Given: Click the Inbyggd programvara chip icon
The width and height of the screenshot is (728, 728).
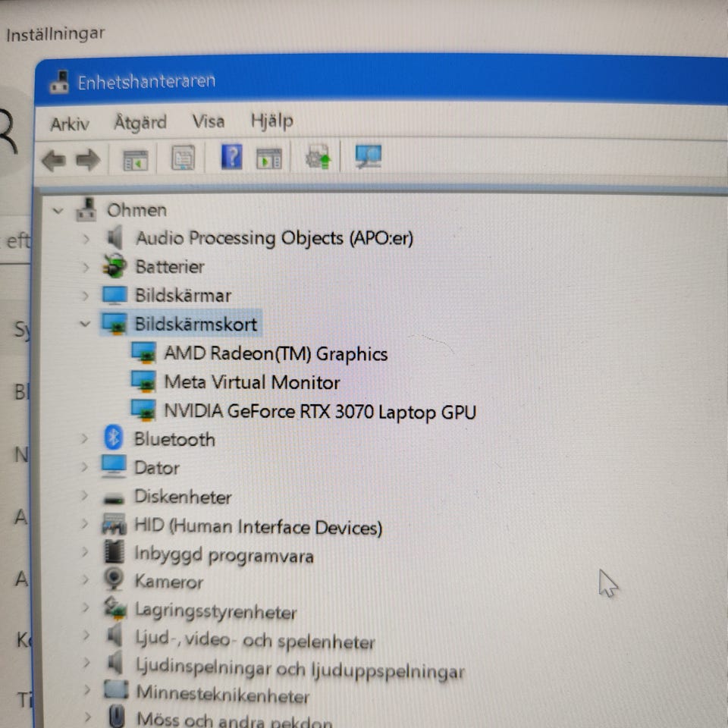Looking at the screenshot, I should point(115,551).
